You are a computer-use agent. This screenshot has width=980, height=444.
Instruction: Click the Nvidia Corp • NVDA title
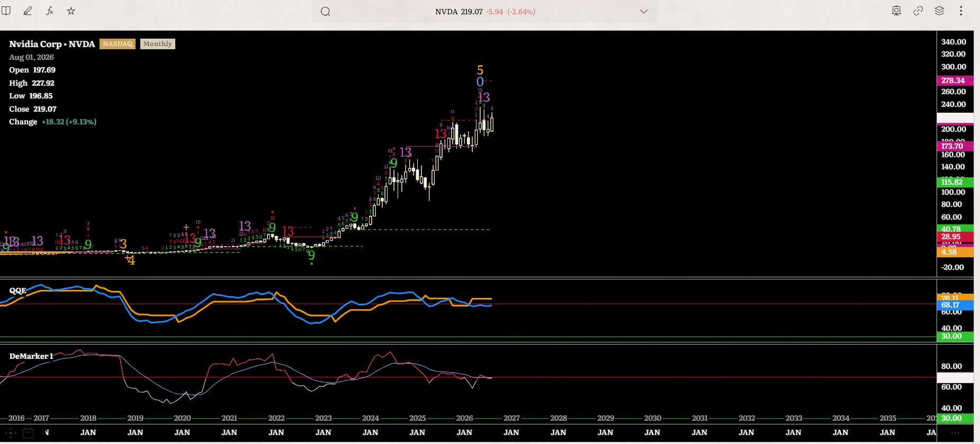tap(52, 44)
